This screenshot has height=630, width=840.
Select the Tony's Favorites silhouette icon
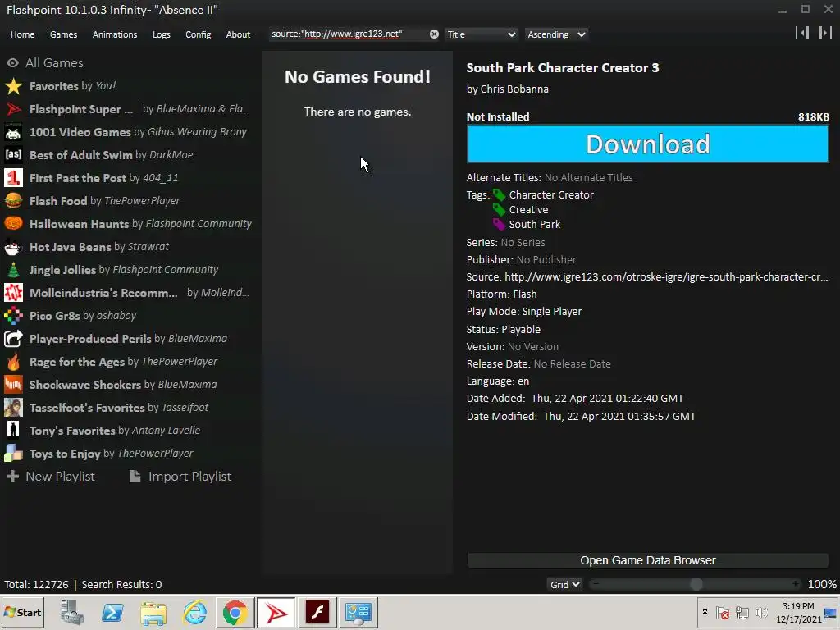click(13, 431)
